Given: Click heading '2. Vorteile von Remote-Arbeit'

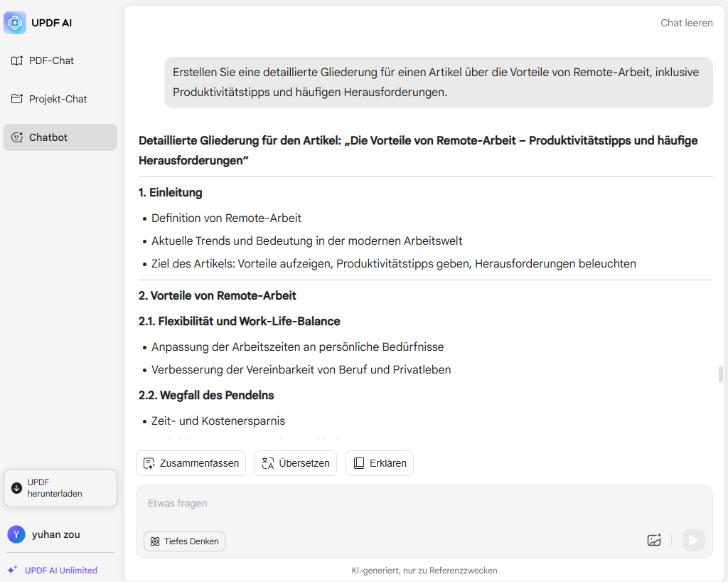Looking at the screenshot, I should click(x=218, y=296).
